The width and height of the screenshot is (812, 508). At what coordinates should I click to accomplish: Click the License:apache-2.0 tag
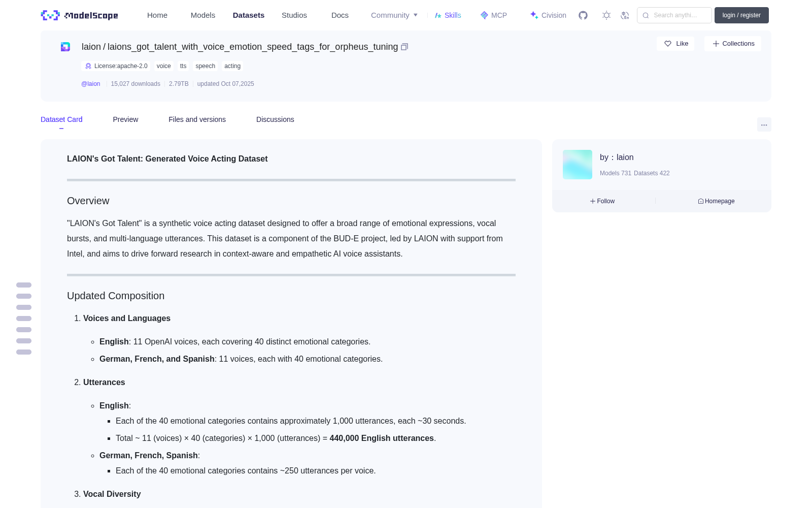(x=116, y=66)
